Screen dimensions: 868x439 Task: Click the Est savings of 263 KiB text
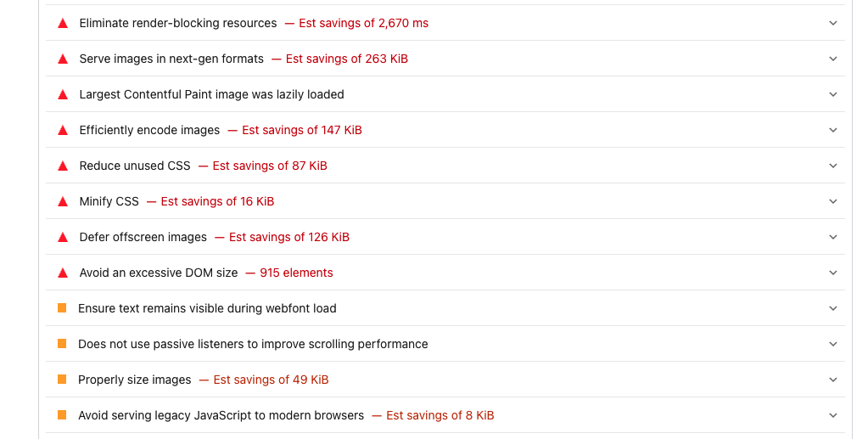coord(346,59)
